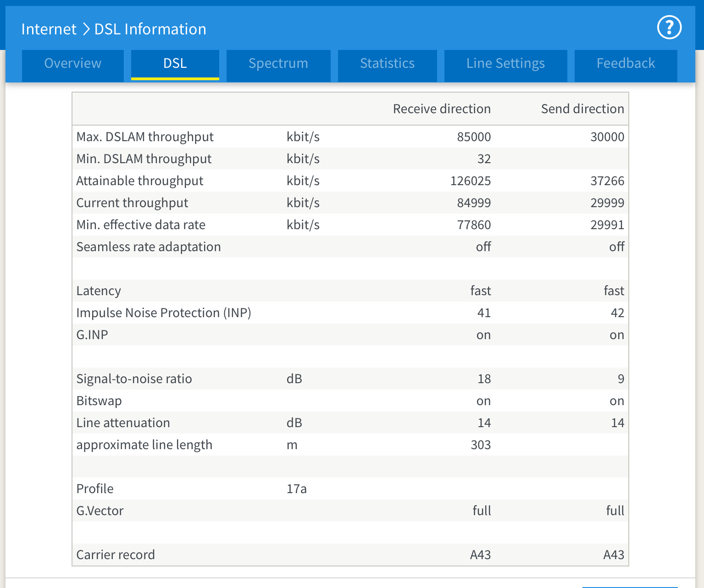704x588 pixels.
Task: Click the Carrier record row label
Action: 116,555
